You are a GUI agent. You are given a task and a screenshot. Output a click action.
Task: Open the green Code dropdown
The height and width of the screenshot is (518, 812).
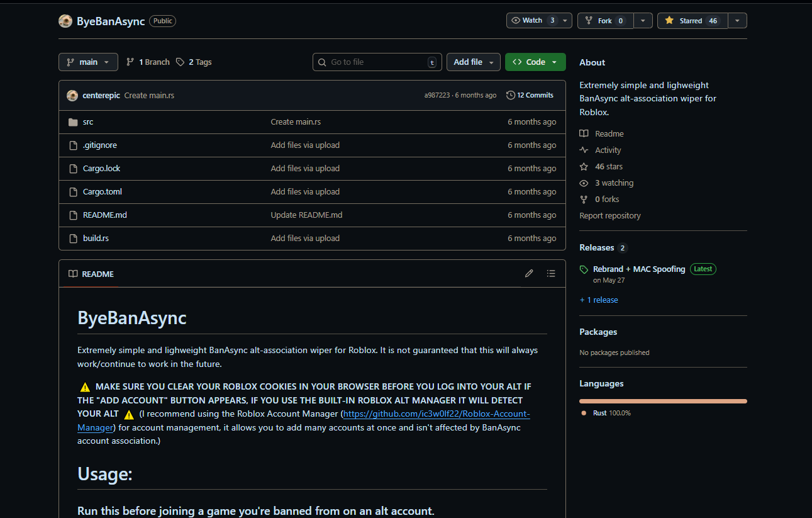click(535, 62)
